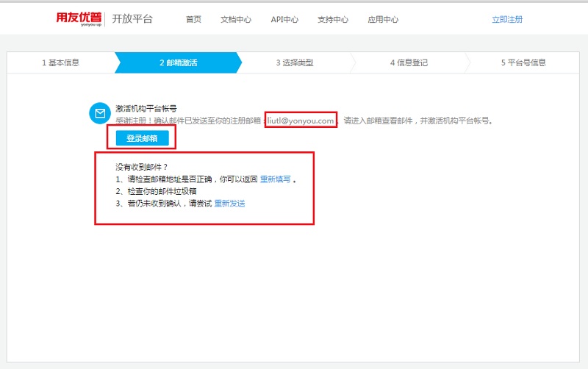Click the 没有收到邮件？ text

click(x=142, y=167)
